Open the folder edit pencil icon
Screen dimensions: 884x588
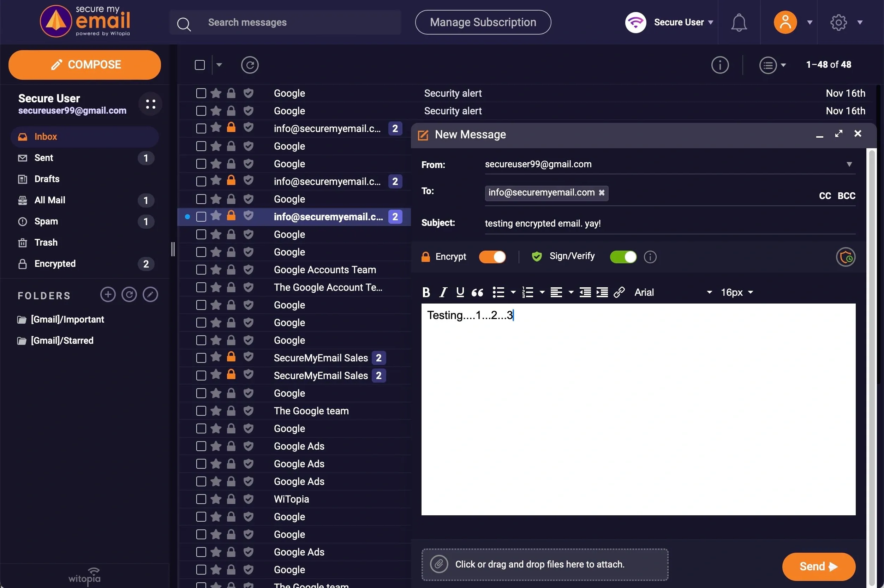click(x=150, y=294)
